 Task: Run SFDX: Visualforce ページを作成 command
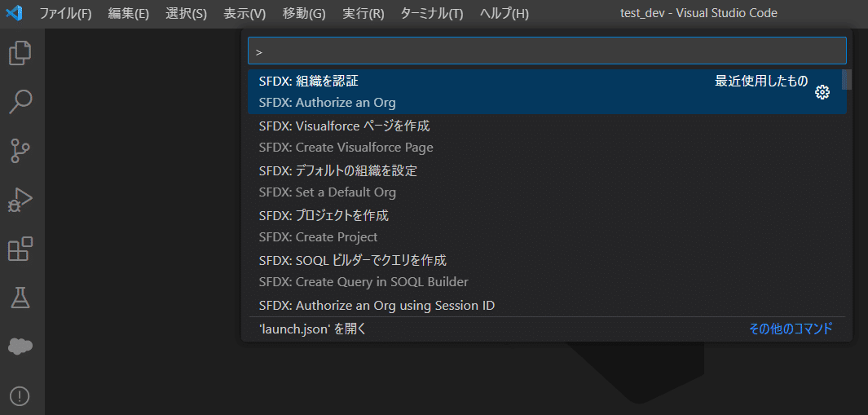pyautogui.click(x=547, y=137)
